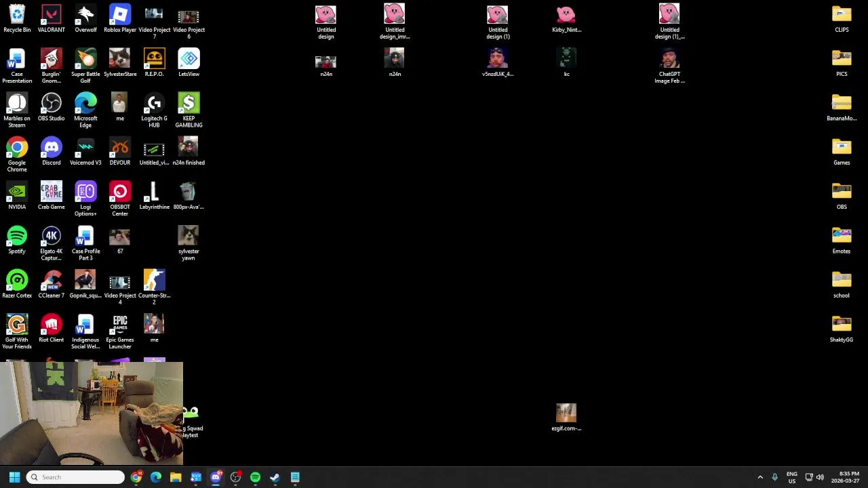Viewport: 868px width, 488px height.
Task: Open the volume speaker tray icon
Action: pos(821,477)
